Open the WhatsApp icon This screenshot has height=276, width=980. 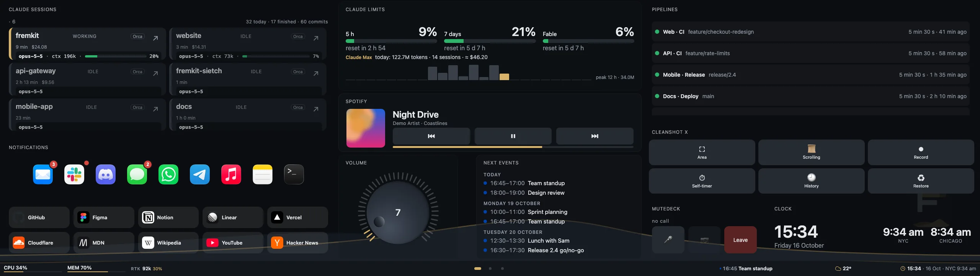(x=168, y=174)
